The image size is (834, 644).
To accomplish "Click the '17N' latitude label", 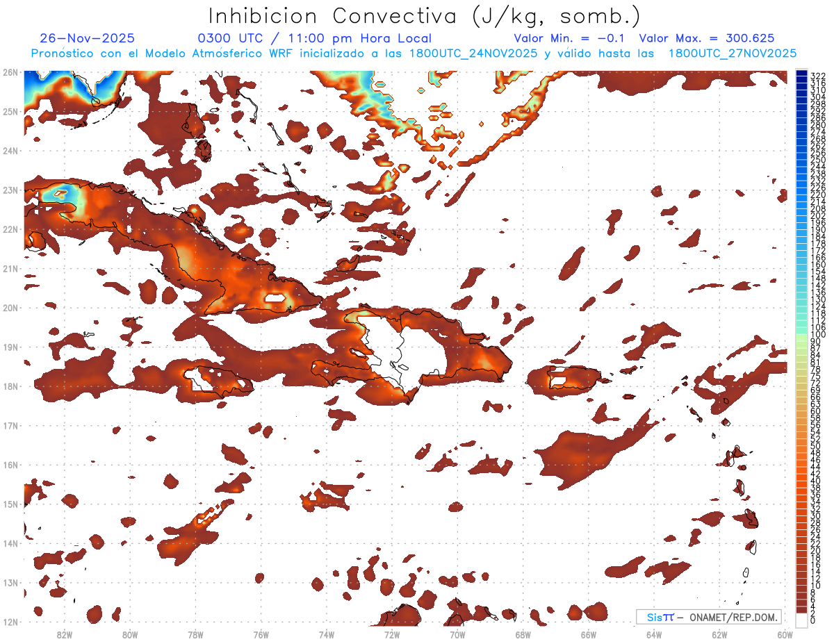I will 10,425.
